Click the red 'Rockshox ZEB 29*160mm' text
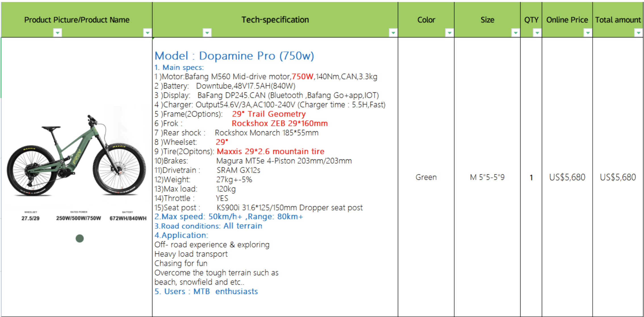 [280, 123]
